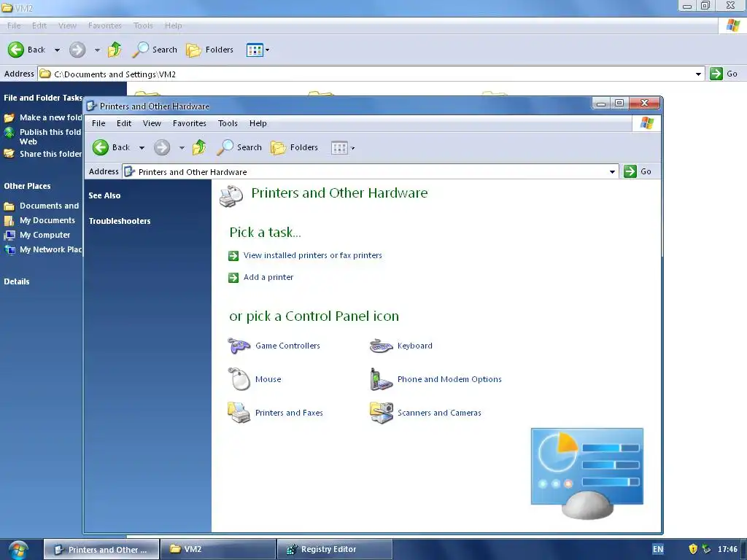Image resolution: width=747 pixels, height=560 pixels.
Task: Expand Back history dropdown in VM2 window
Action: pyautogui.click(x=57, y=50)
